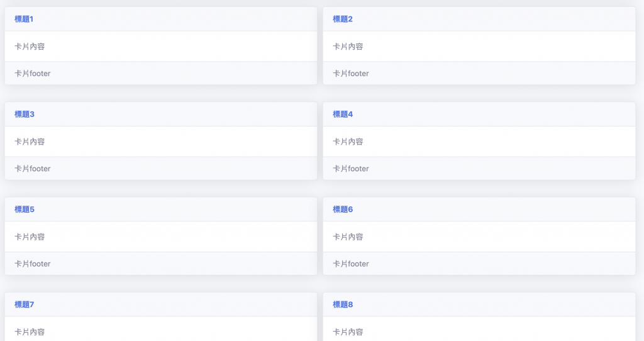Image resolution: width=644 pixels, height=341 pixels.
Task: Select 卡片內容 text in 標題4 card
Action: click(348, 142)
